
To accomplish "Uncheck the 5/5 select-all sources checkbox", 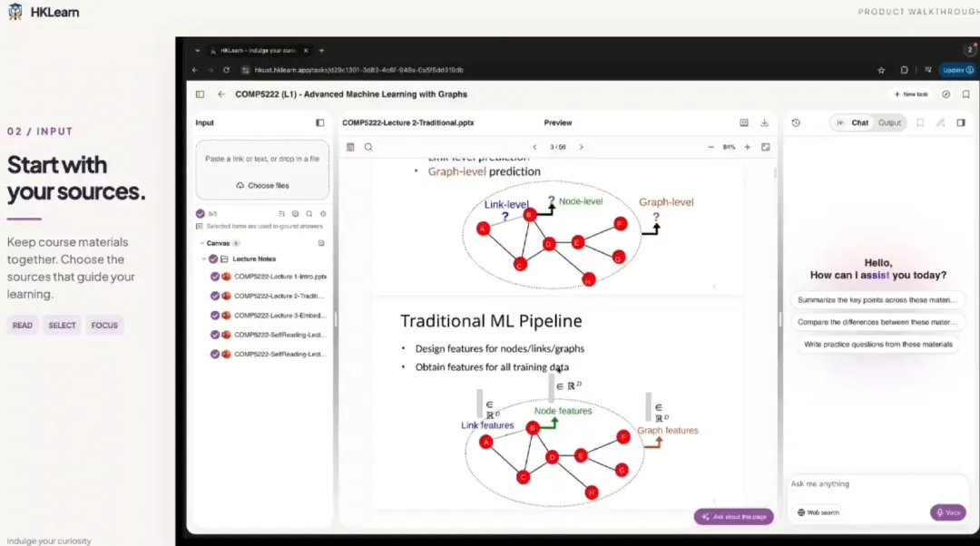I will 200,214.
